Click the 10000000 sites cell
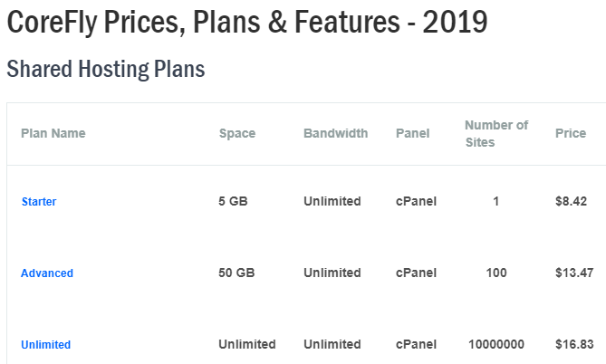This screenshot has height=364, width=606. 495,344
